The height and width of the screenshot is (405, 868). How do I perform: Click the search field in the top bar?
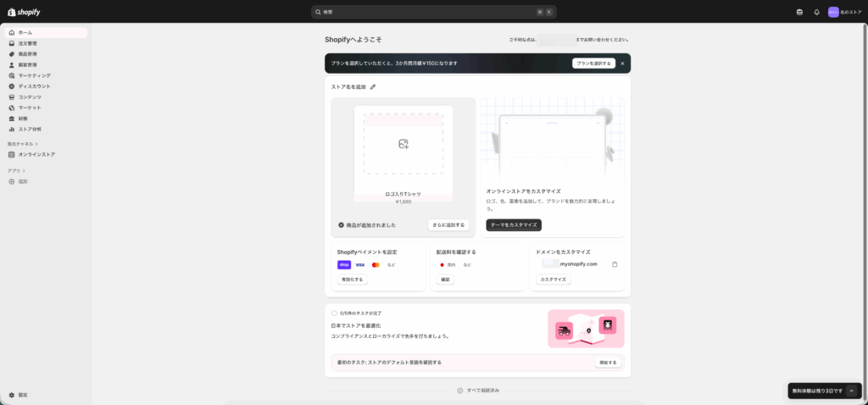432,12
